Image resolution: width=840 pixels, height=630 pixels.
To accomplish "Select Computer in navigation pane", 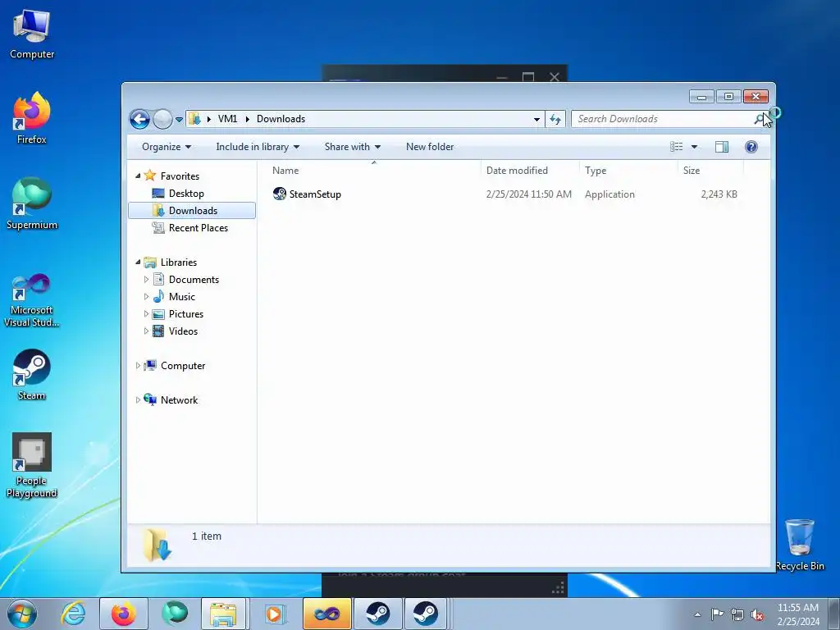I will (x=183, y=366).
